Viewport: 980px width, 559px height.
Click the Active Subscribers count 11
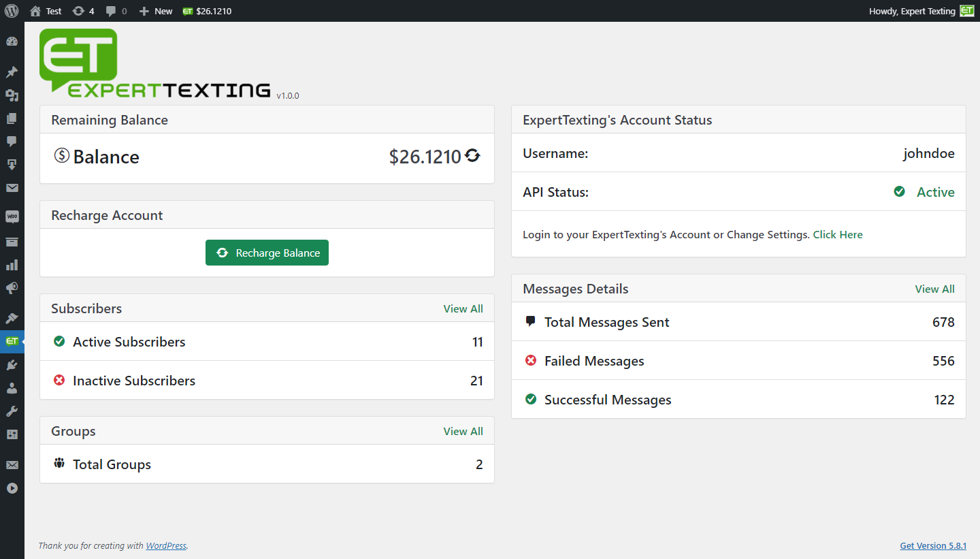(478, 342)
